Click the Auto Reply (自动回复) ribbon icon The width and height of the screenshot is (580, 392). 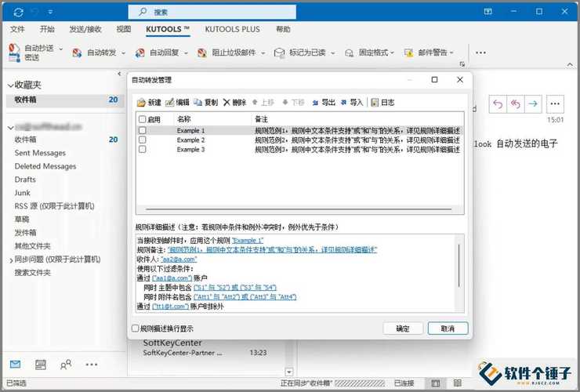point(140,53)
